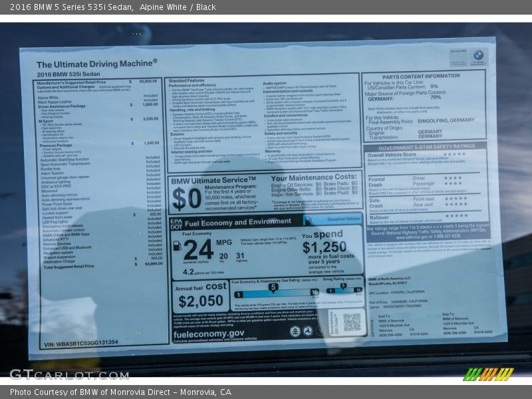Click 'PARTS CONTENT INFORMATION' heading
The image size is (532, 399).
pyautogui.click(x=421, y=76)
